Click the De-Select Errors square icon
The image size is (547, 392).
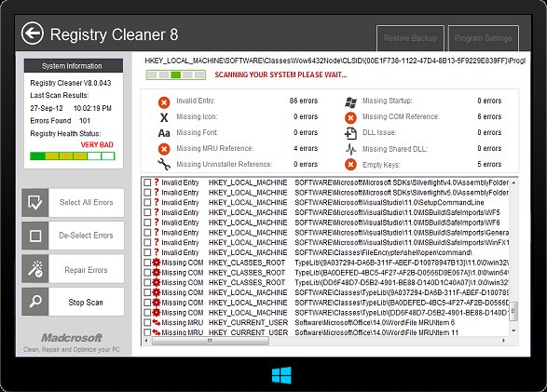pyautogui.click(x=35, y=236)
